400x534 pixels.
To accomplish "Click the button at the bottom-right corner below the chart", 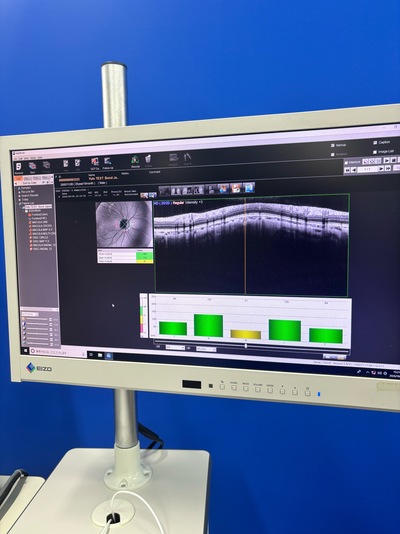I will click(x=334, y=357).
